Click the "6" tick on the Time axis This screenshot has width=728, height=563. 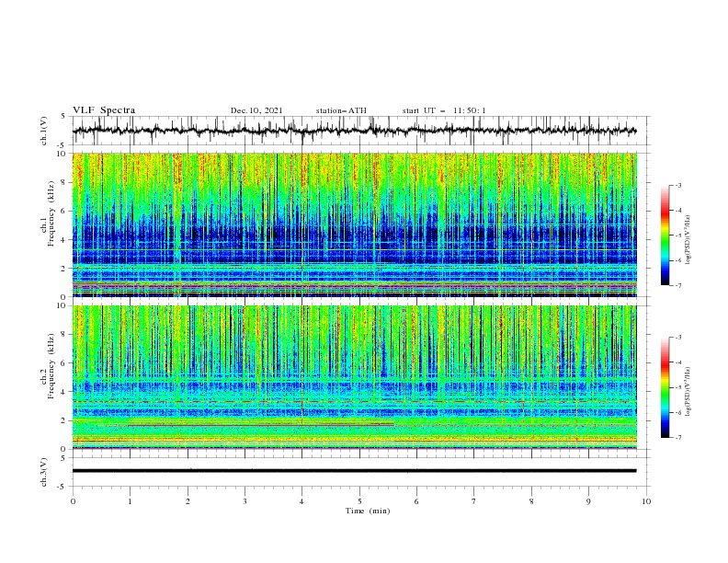coord(417,501)
